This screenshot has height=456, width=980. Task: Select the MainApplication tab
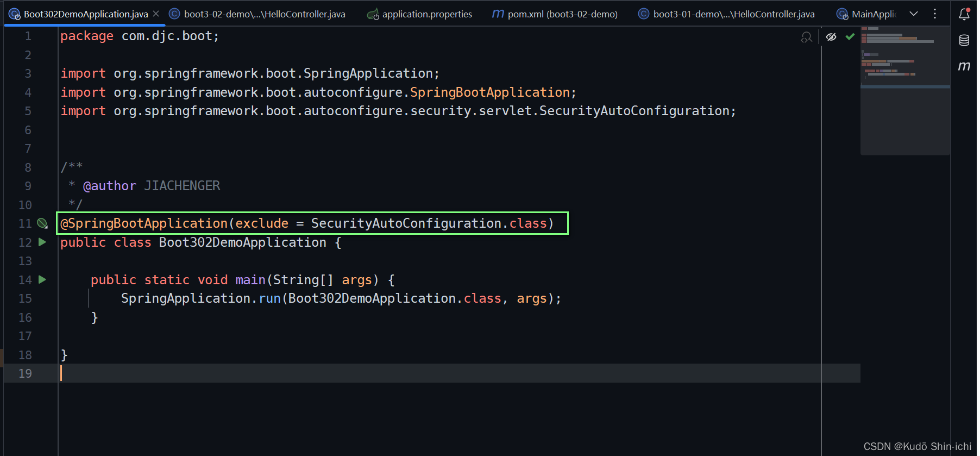click(866, 14)
